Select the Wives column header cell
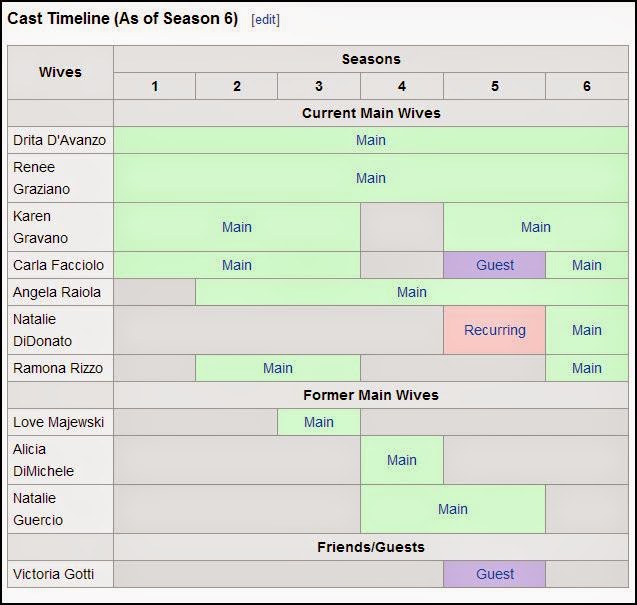The height and width of the screenshot is (605, 637). pyautogui.click(x=60, y=72)
